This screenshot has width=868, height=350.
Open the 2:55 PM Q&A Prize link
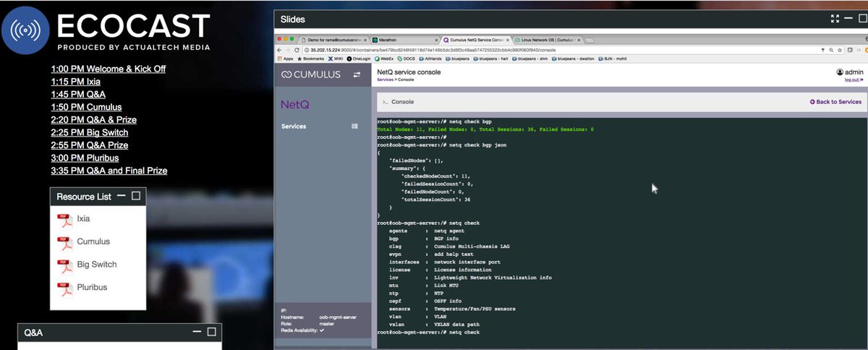(x=90, y=145)
